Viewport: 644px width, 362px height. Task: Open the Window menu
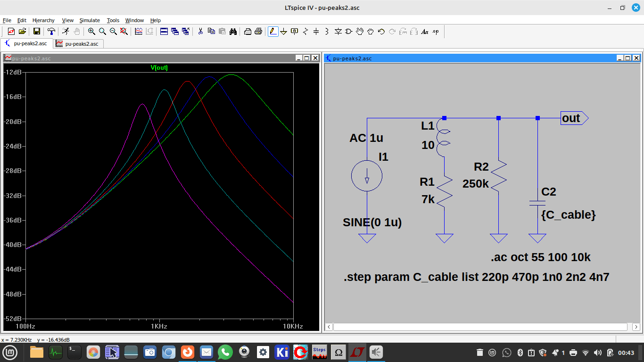point(134,20)
